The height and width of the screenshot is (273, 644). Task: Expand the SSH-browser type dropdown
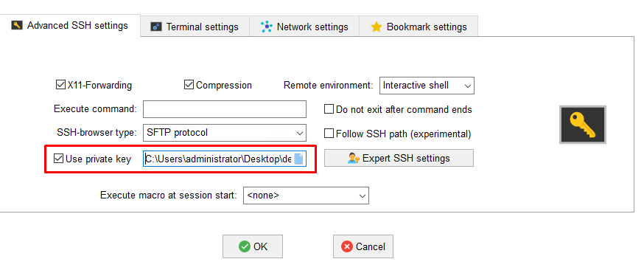click(225, 133)
